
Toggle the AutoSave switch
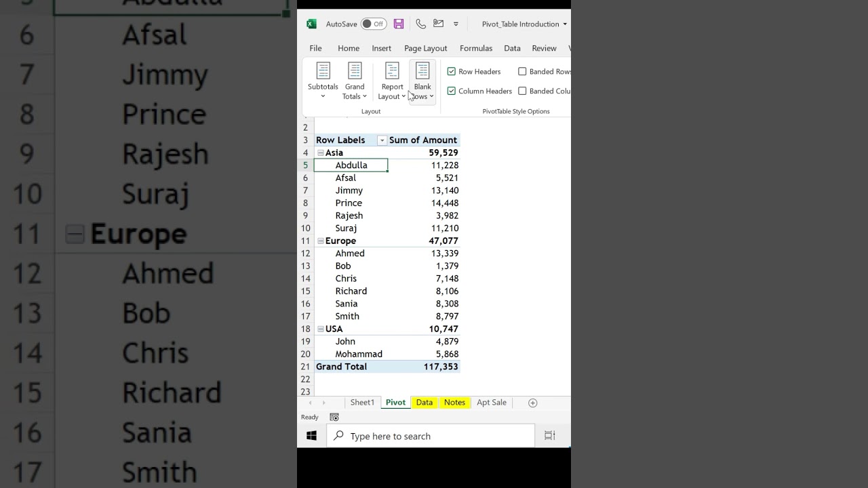click(x=374, y=24)
